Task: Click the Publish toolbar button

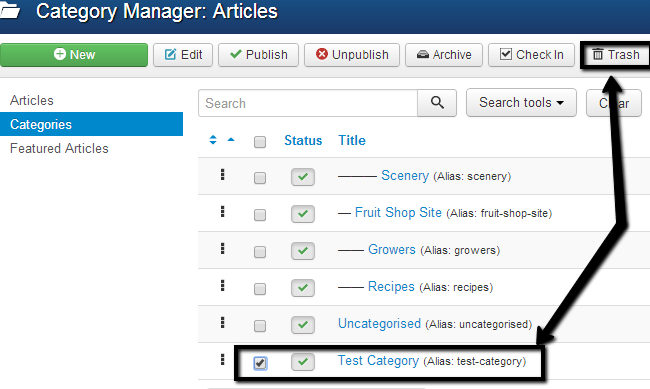Action: [258, 55]
